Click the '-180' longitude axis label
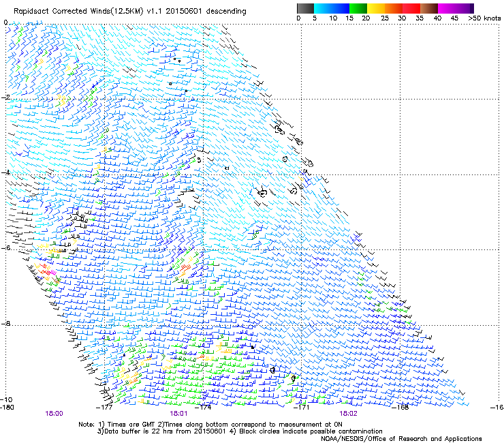The width and height of the screenshot is (504, 443). click(7, 407)
